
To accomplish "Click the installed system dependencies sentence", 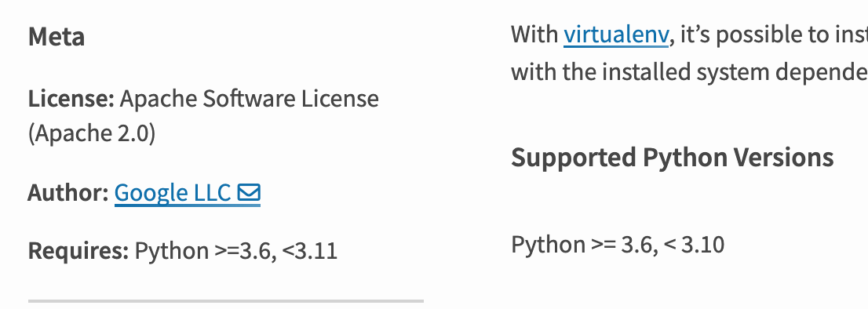I will tap(689, 72).
